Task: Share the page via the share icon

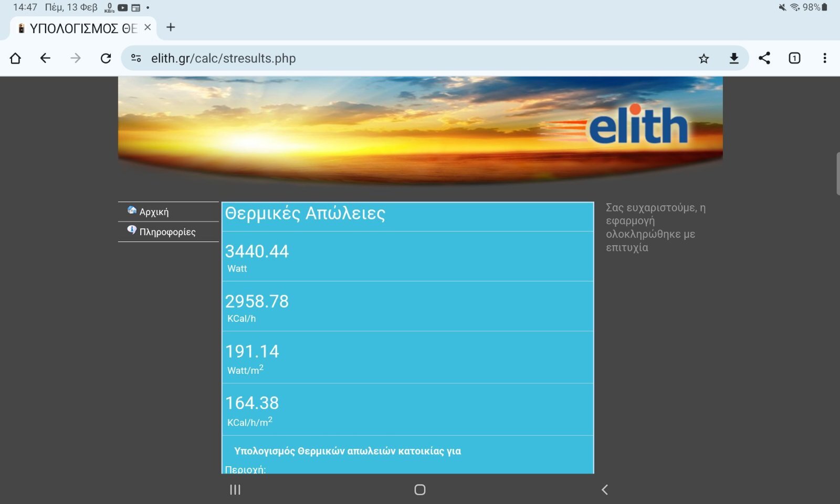Action: [x=764, y=58]
